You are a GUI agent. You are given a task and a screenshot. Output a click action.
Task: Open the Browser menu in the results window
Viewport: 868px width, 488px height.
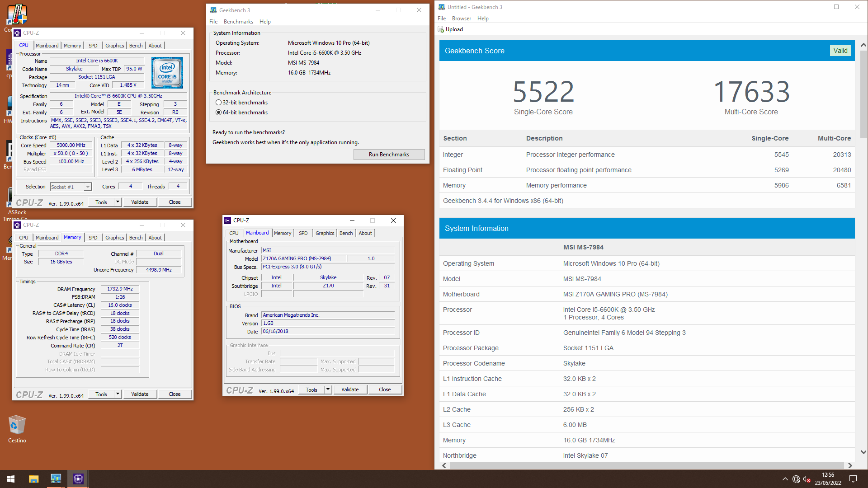click(x=461, y=19)
